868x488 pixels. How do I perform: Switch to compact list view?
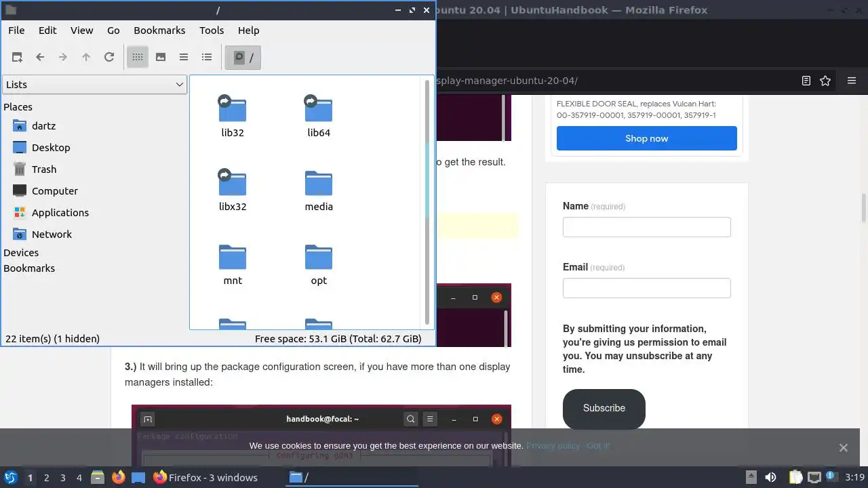tap(184, 58)
